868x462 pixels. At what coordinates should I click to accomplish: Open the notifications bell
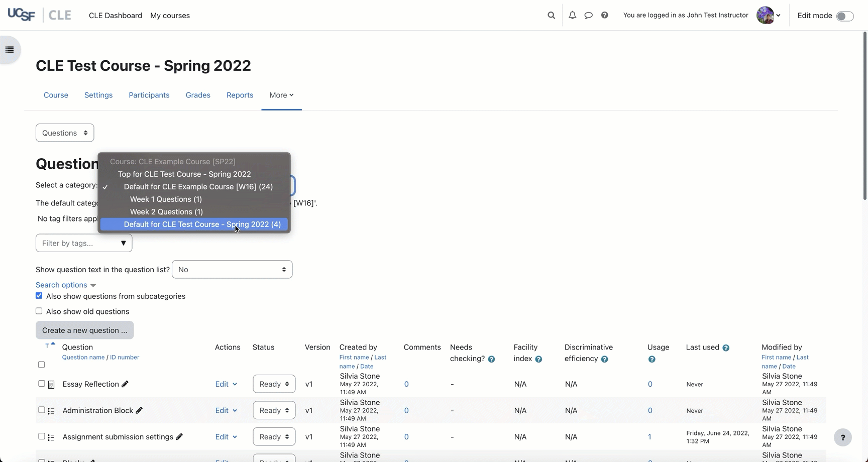click(x=572, y=15)
